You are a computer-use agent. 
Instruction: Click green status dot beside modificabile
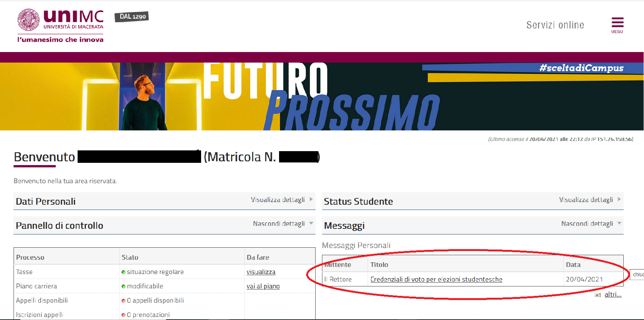tap(124, 286)
